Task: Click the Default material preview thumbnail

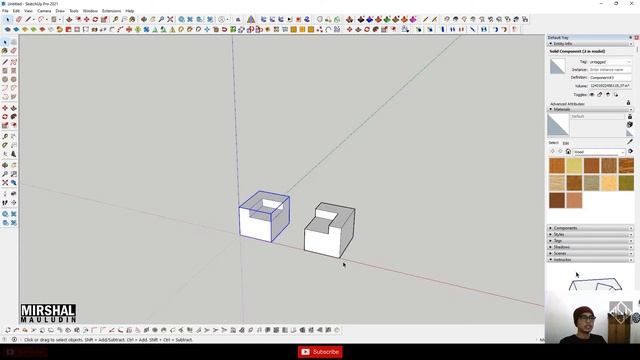Action: [558, 124]
